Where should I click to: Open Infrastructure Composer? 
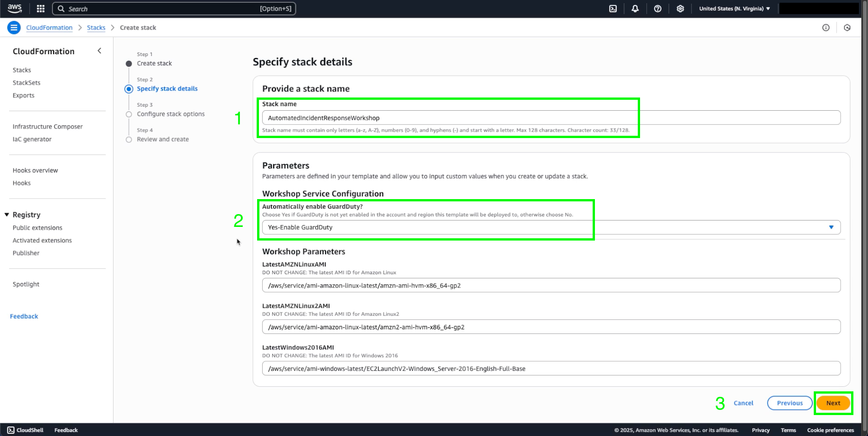[48, 127]
